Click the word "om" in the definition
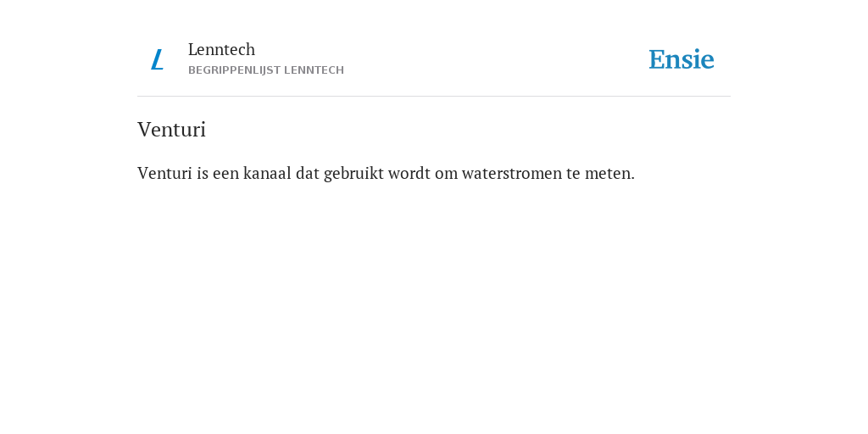 point(446,174)
